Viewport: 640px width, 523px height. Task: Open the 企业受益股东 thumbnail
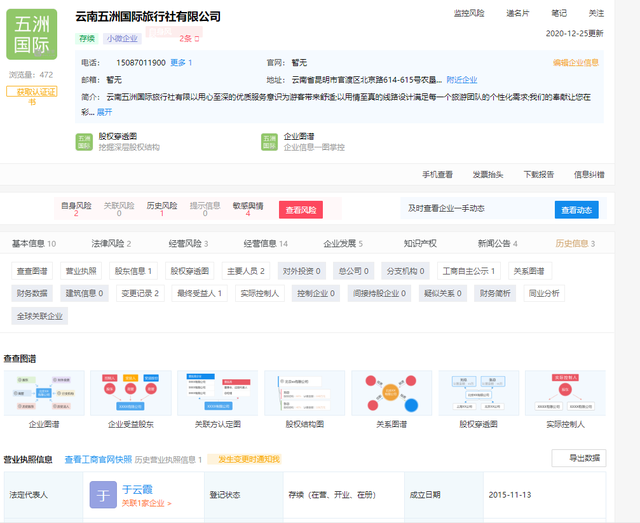click(131, 393)
